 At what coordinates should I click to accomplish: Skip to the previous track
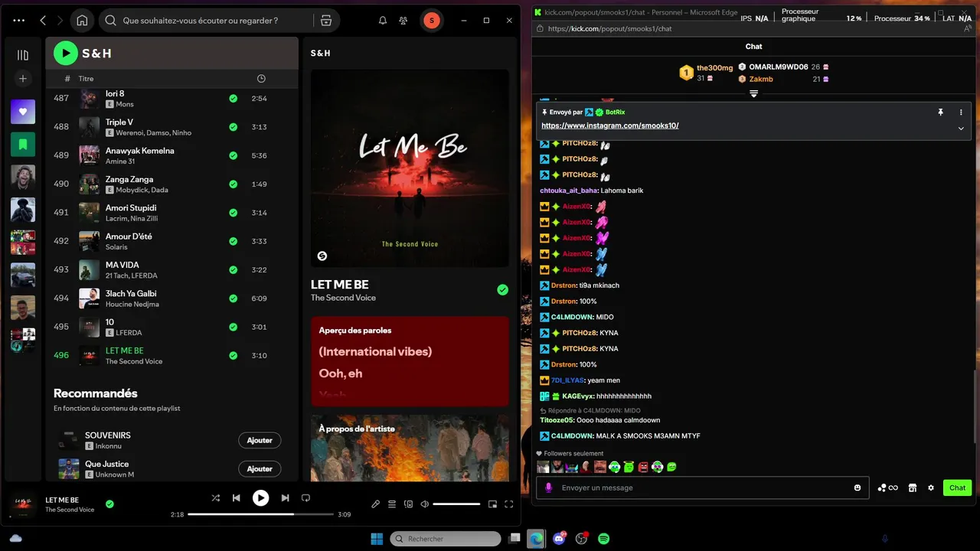tap(237, 498)
